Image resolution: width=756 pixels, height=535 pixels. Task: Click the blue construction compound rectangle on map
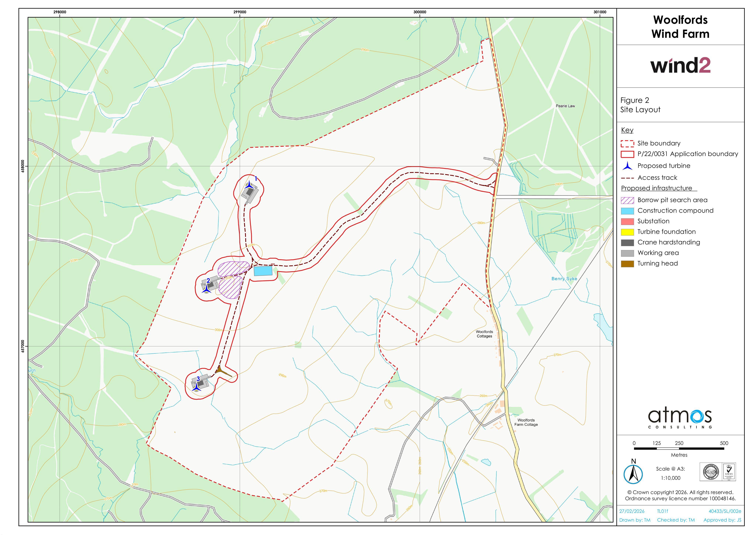pyautogui.click(x=263, y=271)
